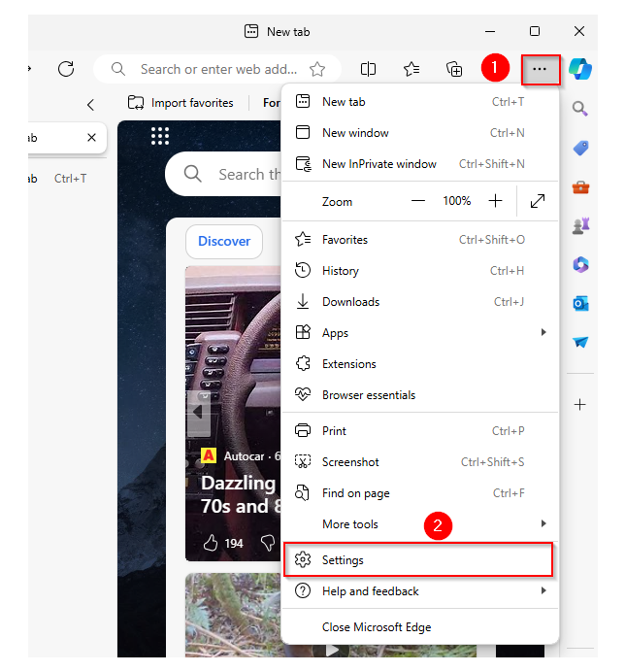Add this page to favorites star icon
Screen dimensions: 625x672
coord(317,69)
